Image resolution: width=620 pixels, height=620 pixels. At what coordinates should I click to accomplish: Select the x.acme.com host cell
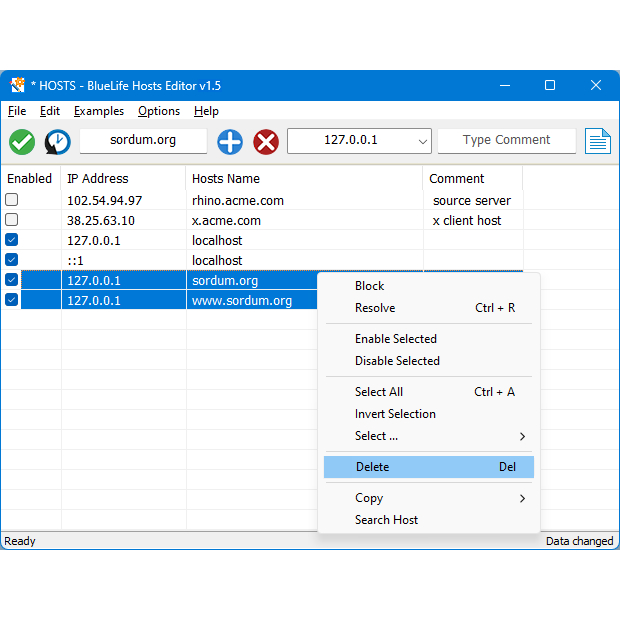[304, 220]
